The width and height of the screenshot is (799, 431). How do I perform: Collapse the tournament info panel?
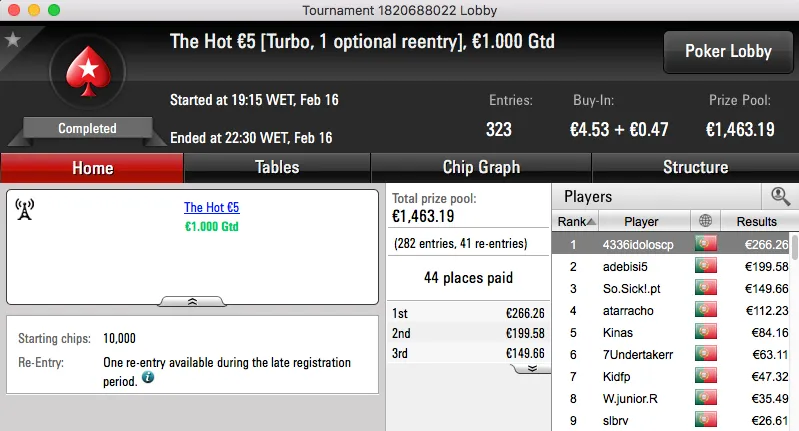192,300
